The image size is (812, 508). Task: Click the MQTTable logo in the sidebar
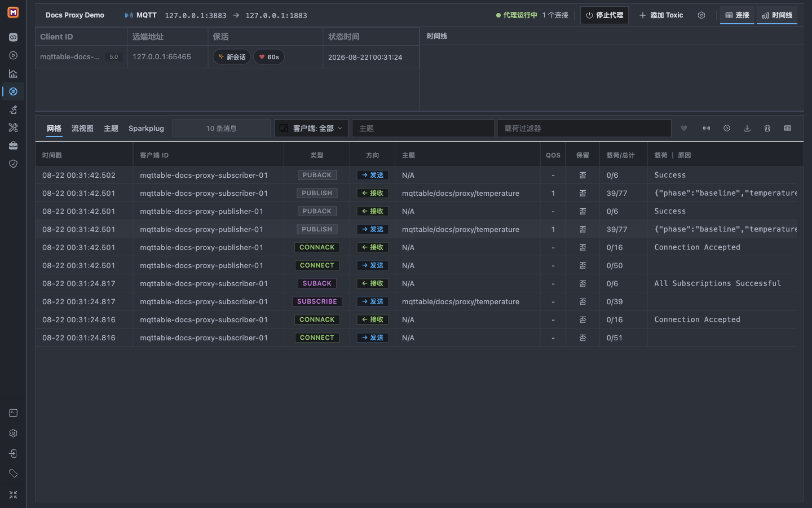pos(13,12)
